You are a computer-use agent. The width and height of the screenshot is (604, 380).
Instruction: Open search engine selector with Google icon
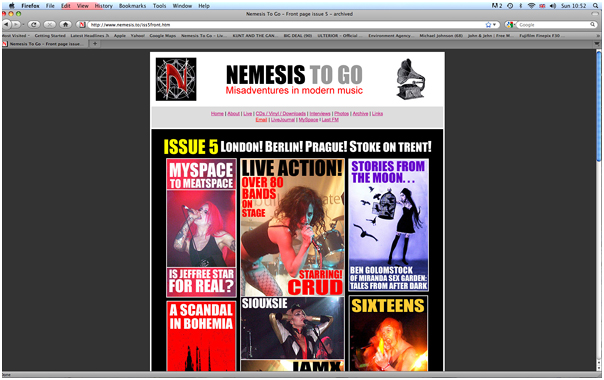(x=510, y=25)
